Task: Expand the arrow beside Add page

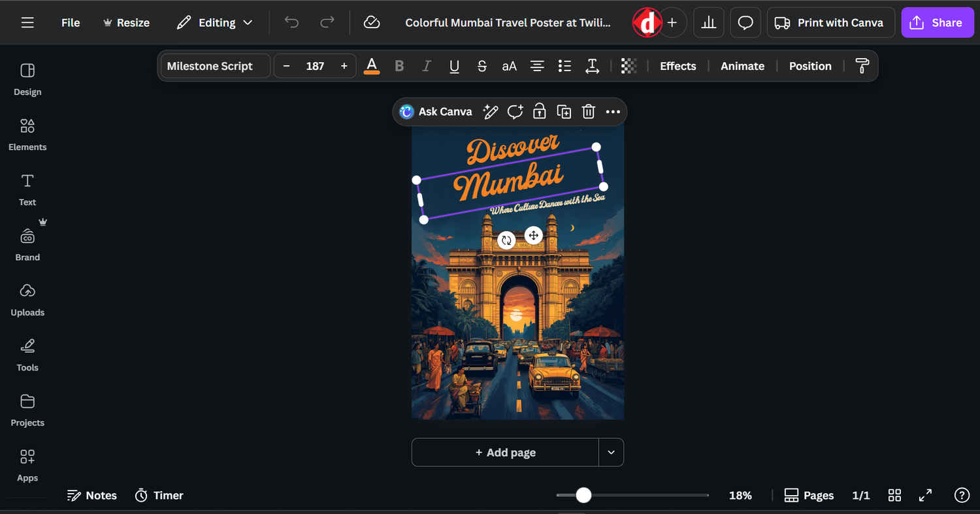Action: tap(611, 453)
